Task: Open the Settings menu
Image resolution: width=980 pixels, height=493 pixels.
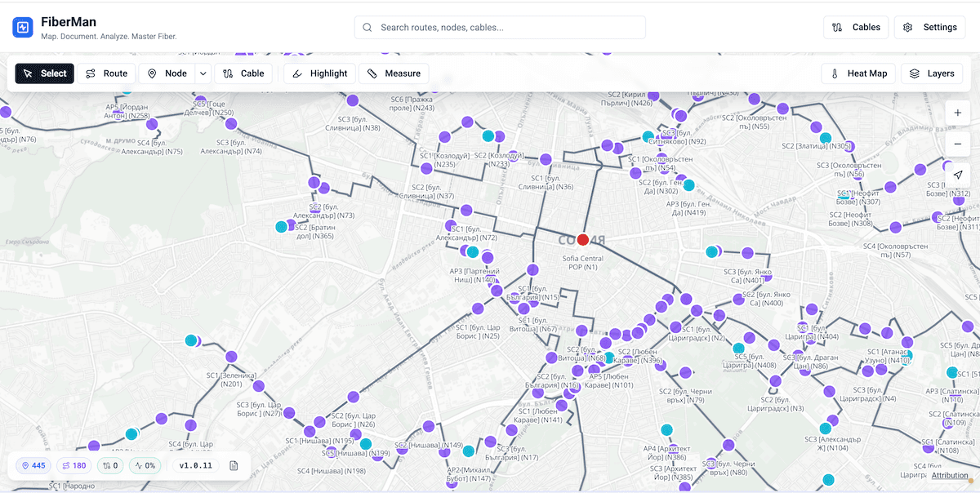Action: [929, 26]
